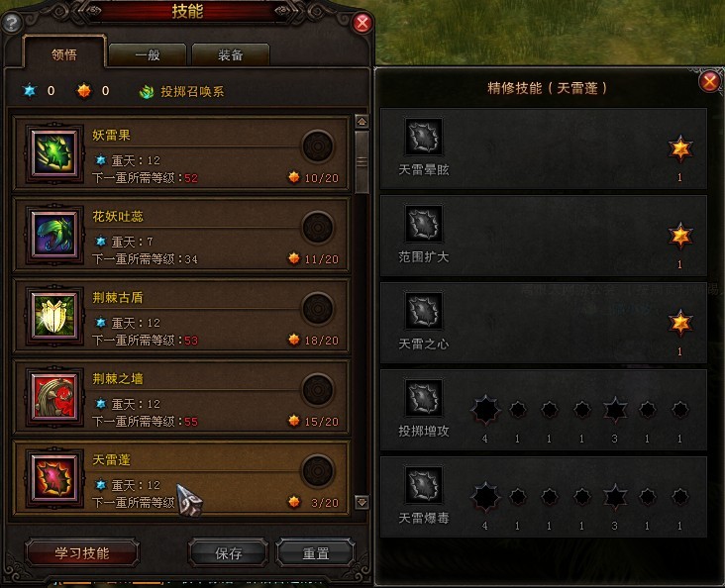
Task: Click the 花妖吐蕊 skill icon
Action: [x=54, y=235]
